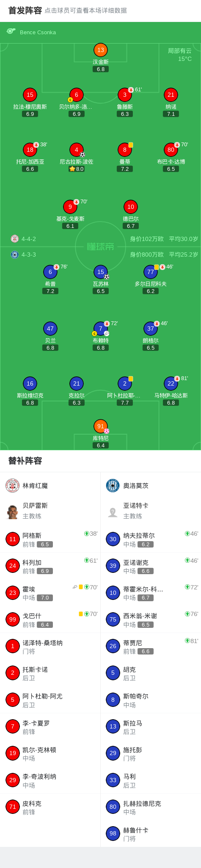
Task: Open substitute 纳夫拉蒂尔 number 30 entry
Action: (151, 539)
